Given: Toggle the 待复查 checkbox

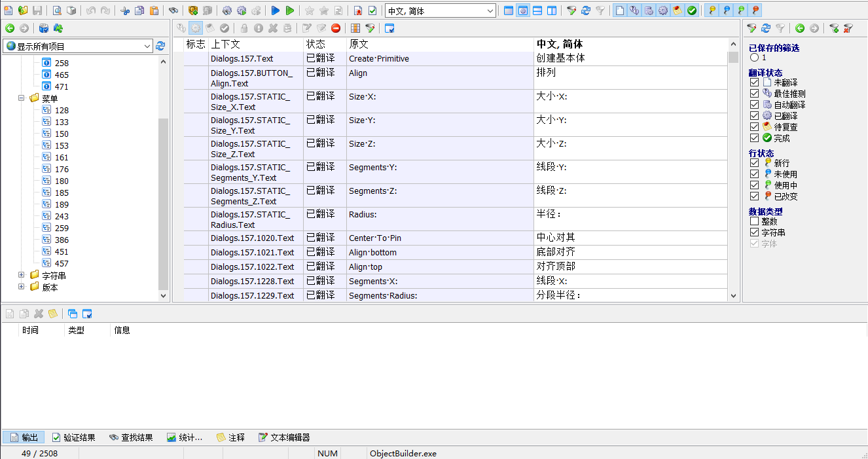Looking at the screenshot, I should coord(754,127).
